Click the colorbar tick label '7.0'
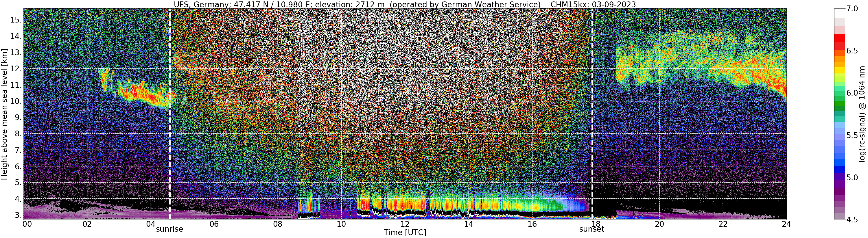The image size is (868, 238). point(852,9)
